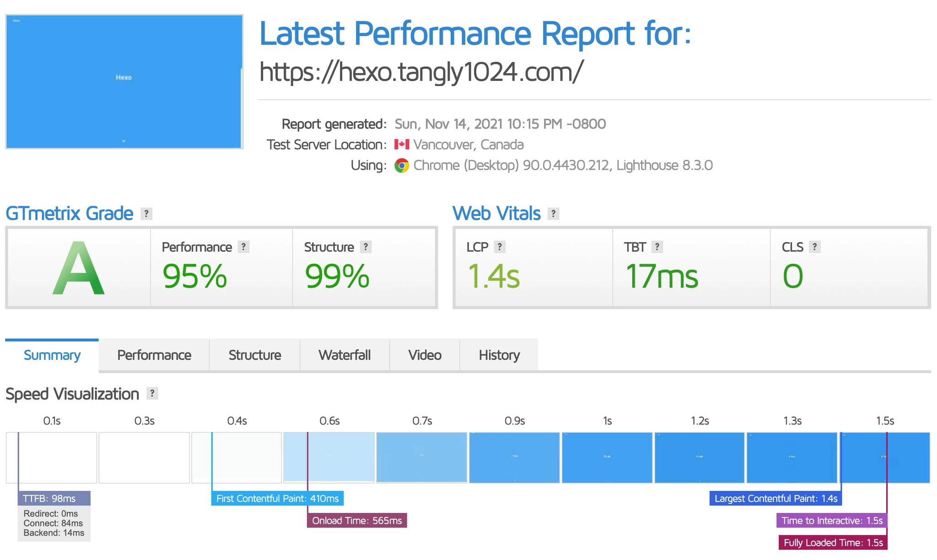Image resolution: width=937 pixels, height=560 pixels.
Task: Click the site screenshot thumbnail
Action: (x=124, y=81)
